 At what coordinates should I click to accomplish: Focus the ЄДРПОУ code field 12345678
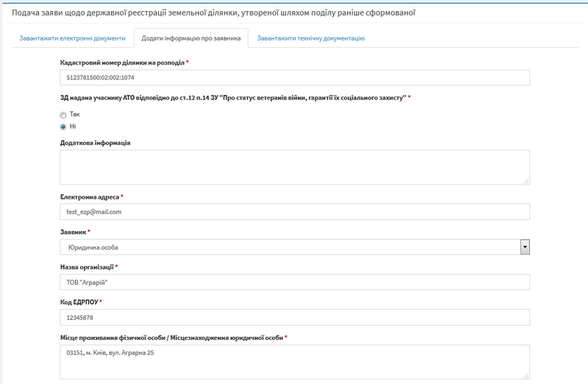pyautogui.click(x=294, y=317)
